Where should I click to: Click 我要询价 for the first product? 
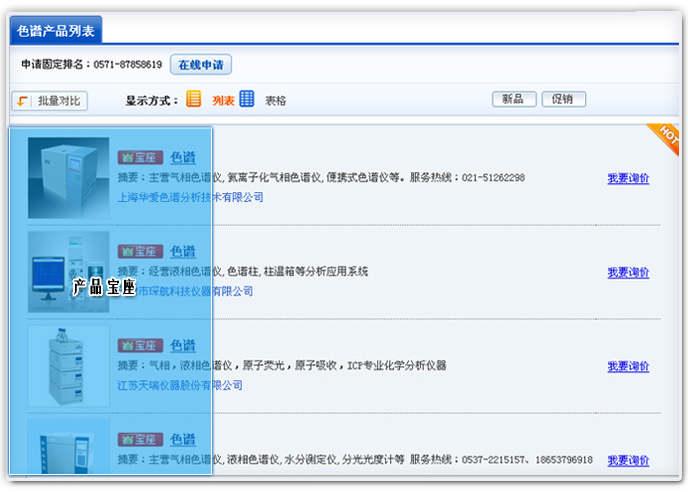(628, 179)
